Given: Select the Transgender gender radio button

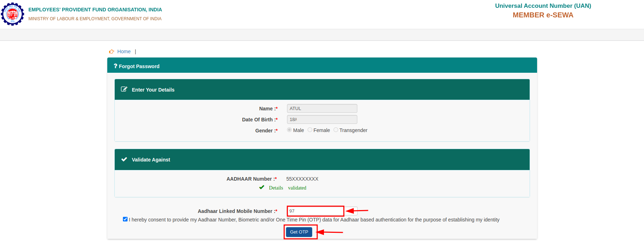Looking at the screenshot, I should [336, 130].
